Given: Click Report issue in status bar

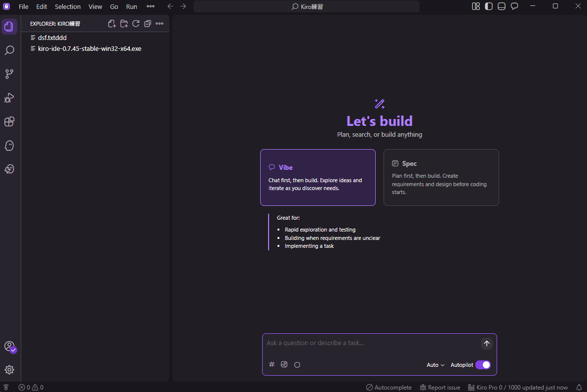Looking at the screenshot, I should pyautogui.click(x=439, y=388).
